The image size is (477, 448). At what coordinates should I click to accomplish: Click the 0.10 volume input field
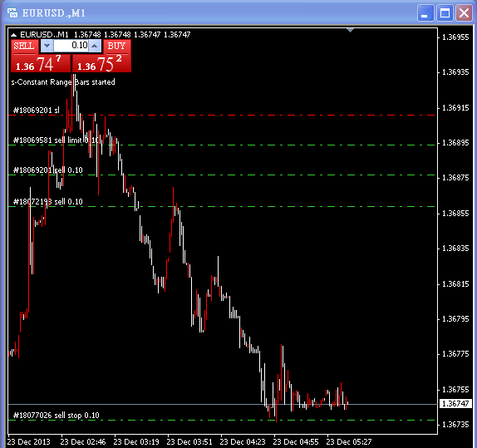point(71,46)
